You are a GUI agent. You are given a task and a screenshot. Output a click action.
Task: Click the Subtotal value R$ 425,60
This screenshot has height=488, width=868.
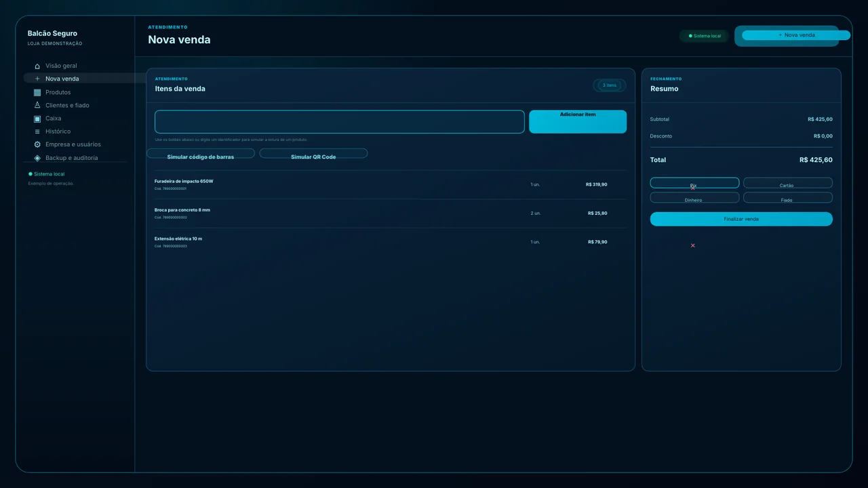pos(820,119)
